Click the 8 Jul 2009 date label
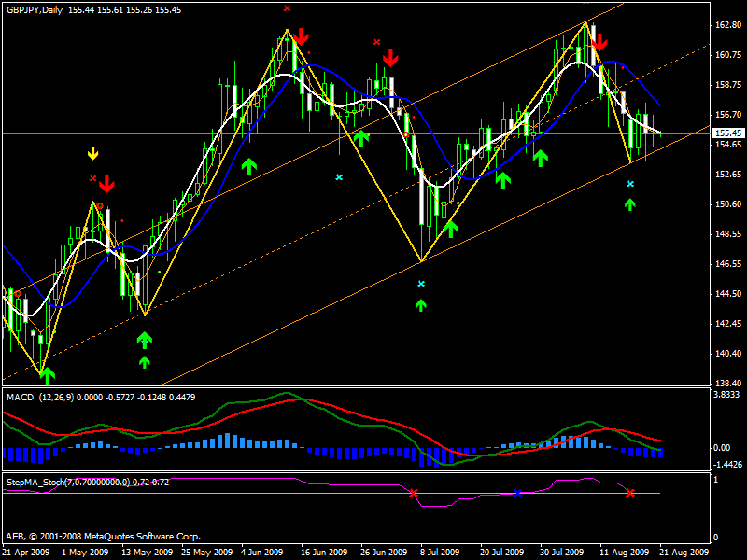Image resolution: width=747 pixels, height=560 pixels. click(436, 553)
